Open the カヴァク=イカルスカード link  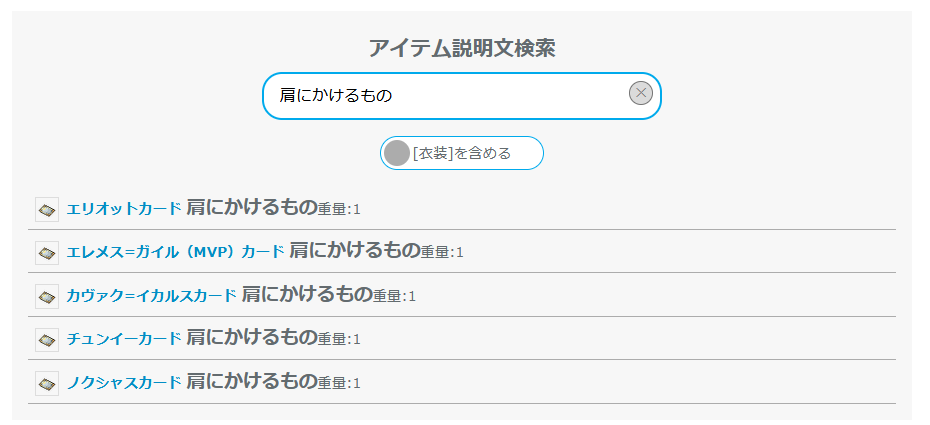point(151,296)
